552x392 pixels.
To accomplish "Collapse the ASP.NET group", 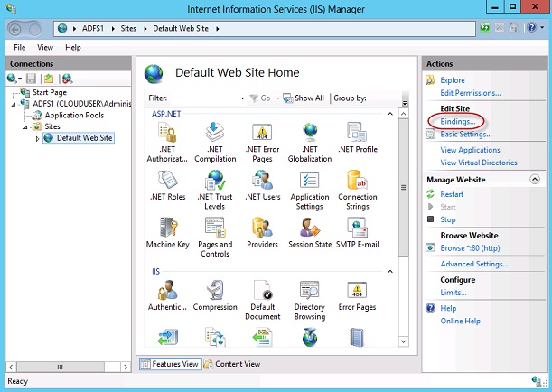I will pyautogui.click(x=390, y=114).
